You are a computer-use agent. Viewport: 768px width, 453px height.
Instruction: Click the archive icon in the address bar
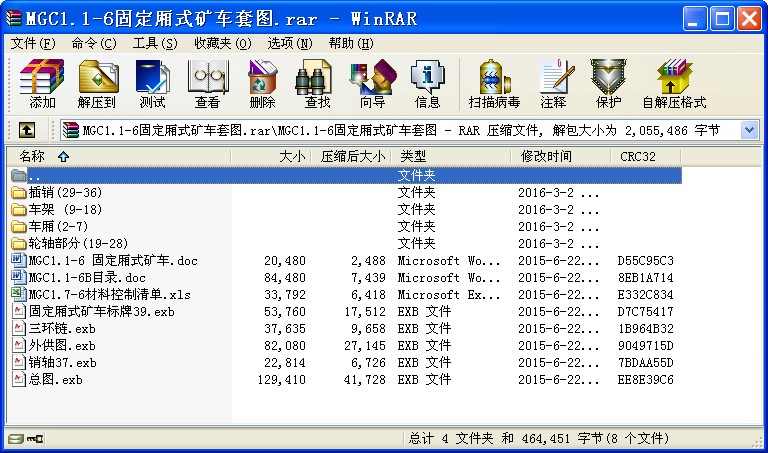(71, 130)
